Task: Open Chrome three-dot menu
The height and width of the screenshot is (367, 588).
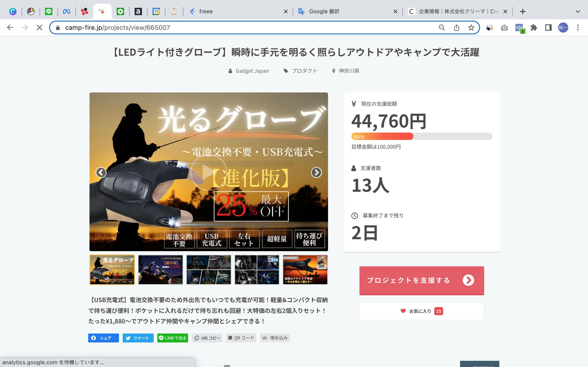Action: coord(578,28)
